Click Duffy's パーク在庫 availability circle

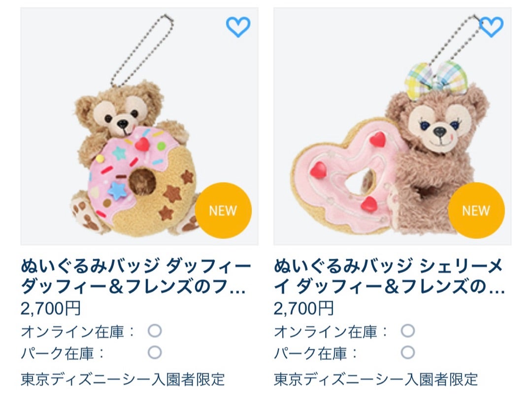pyautogui.click(x=155, y=353)
